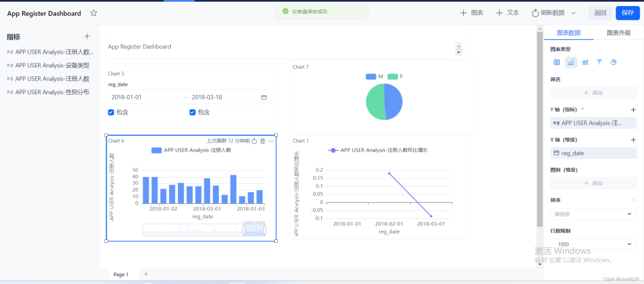Add a Y axis metric with plus
Viewport: 644px width, 284px height.
(633, 110)
